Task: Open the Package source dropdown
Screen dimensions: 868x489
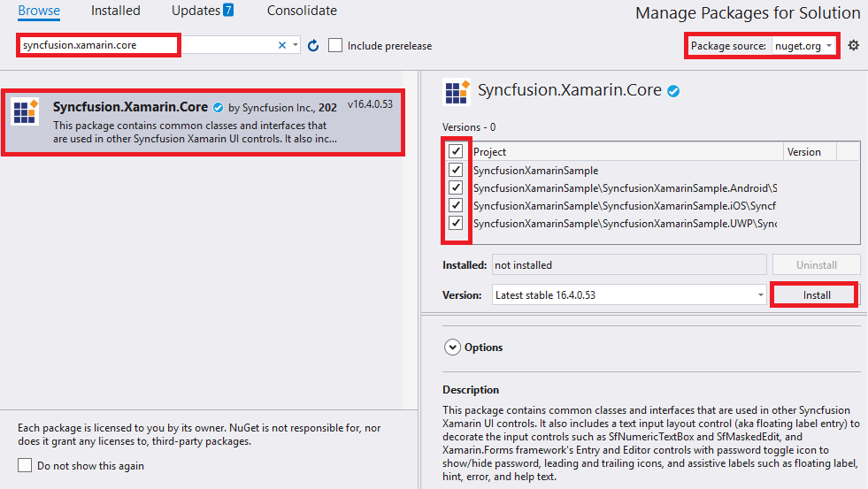Action: click(x=803, y=45)
